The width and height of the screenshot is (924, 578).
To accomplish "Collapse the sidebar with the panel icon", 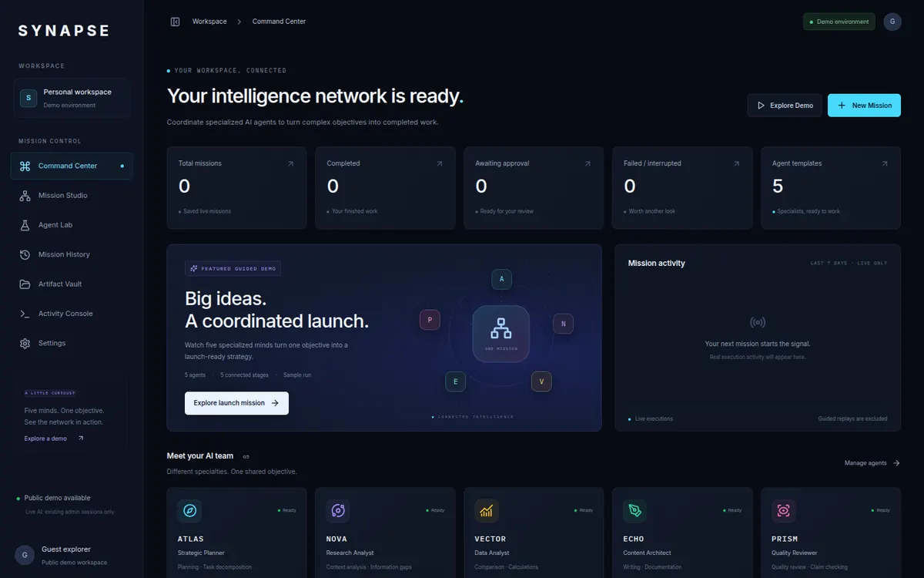I will (x=175, y=22).
